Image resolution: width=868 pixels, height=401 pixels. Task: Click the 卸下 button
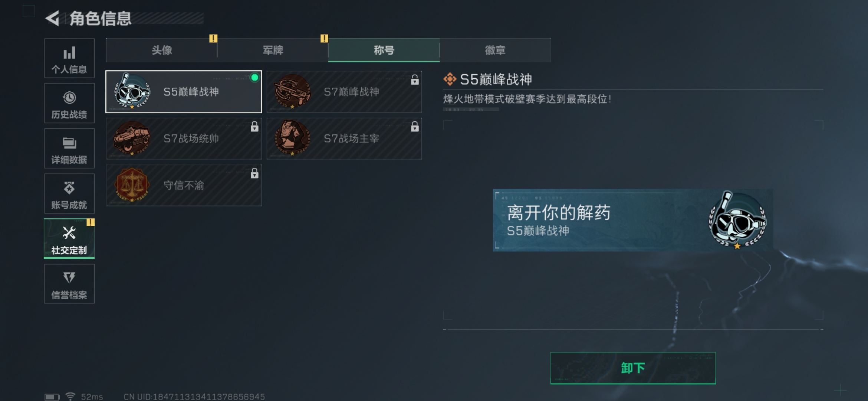(633, 368)
